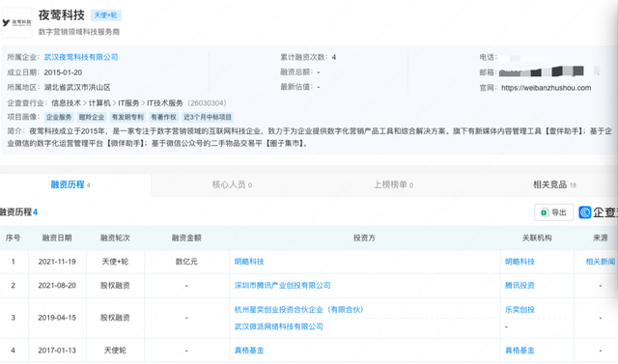The width and height of the screenshot is (618, 364).
Task: Open 明略科技 in the 关联机构 column
Action: coord(520,262)
